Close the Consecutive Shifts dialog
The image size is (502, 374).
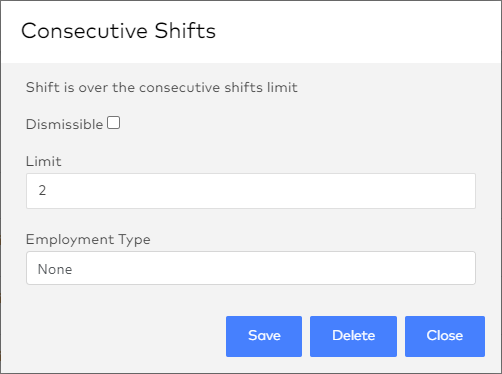click(445, 336)
